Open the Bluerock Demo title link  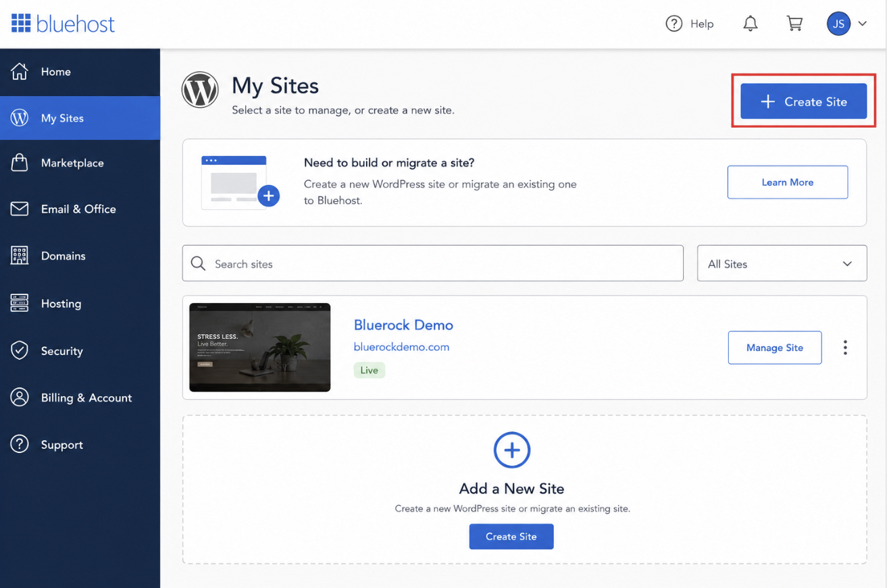pos(403,325)
